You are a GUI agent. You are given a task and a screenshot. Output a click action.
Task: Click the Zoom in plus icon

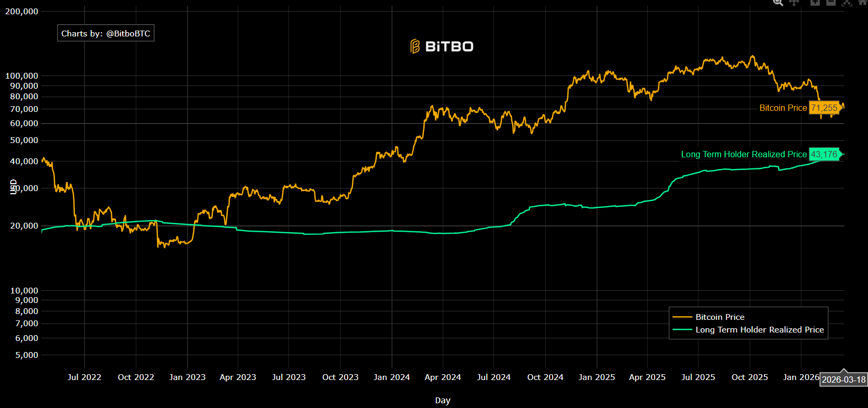(815, 2)
